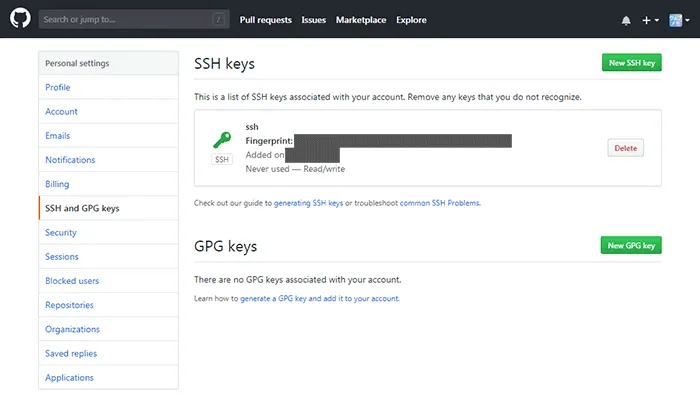Click the slash shortcut hint in search

pos(218,19)
